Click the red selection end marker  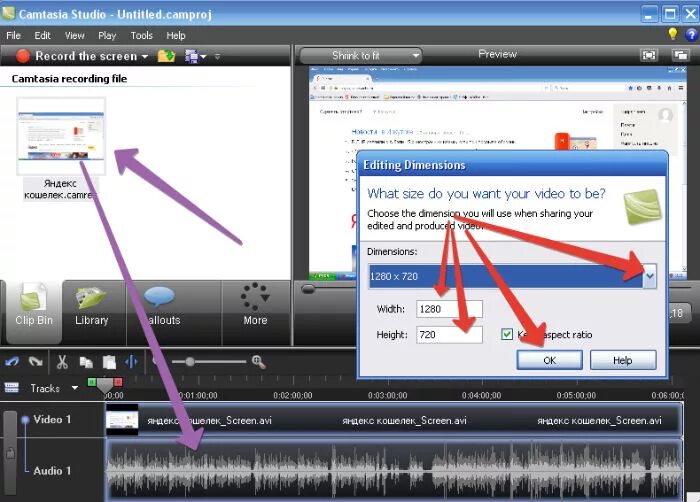(x=118, y=382)
